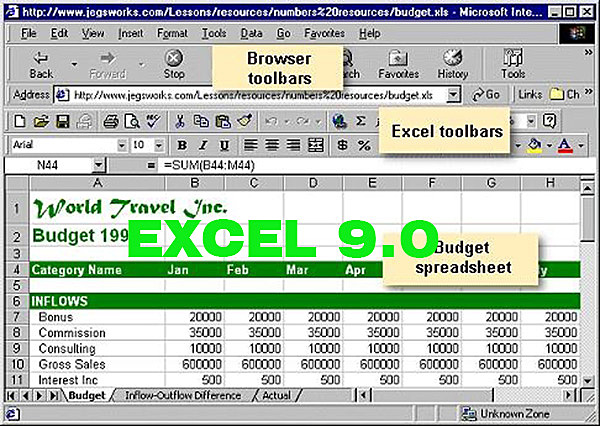Expand hidden browser toolbar buttons chevron
This screenshot has height=426, width=600.
[589, 53]
